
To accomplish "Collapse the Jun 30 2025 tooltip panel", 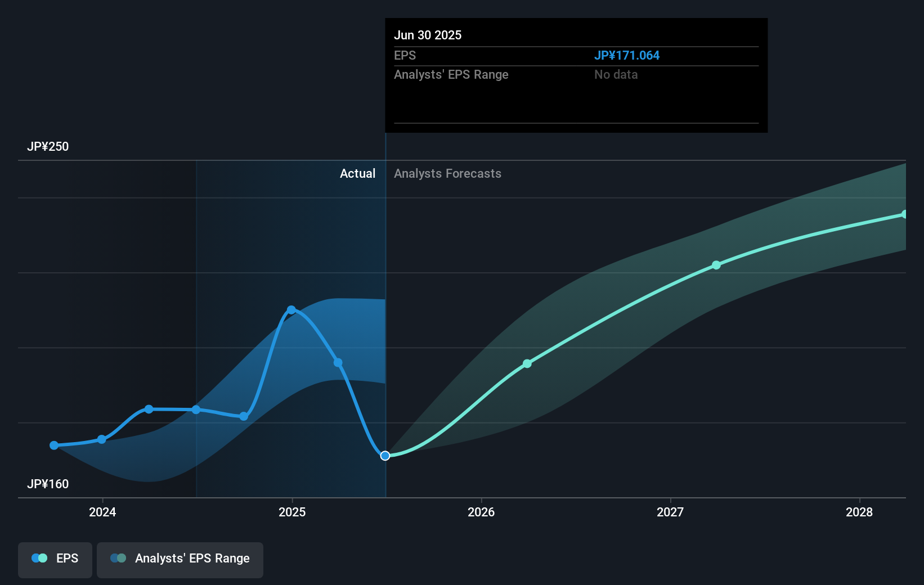I will (428, 35).
